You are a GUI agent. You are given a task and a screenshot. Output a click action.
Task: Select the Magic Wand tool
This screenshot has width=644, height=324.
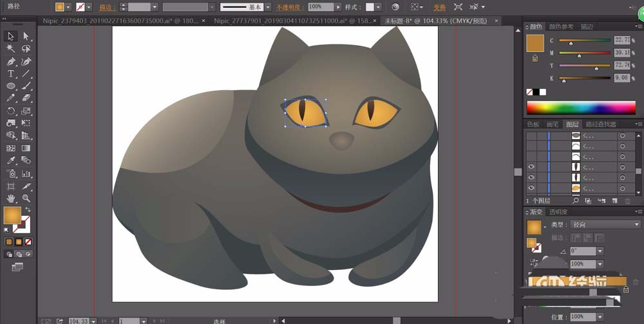point(11,49)
